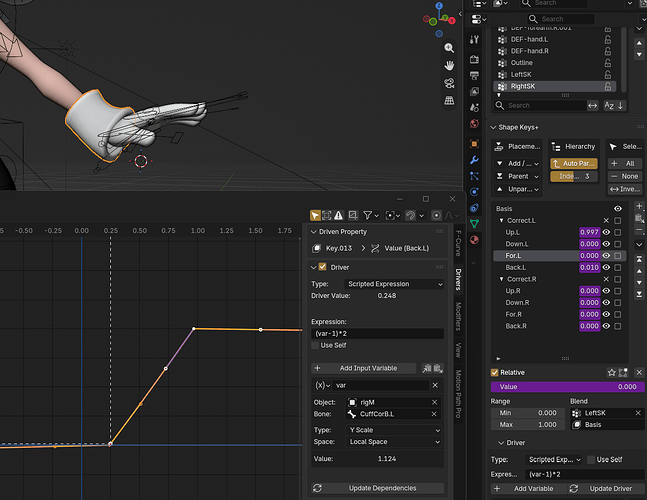Toggle visibility eye for Up.L shape key
Image resolution: width=647 pixels, height=500 pixels.
pos(606,232)
